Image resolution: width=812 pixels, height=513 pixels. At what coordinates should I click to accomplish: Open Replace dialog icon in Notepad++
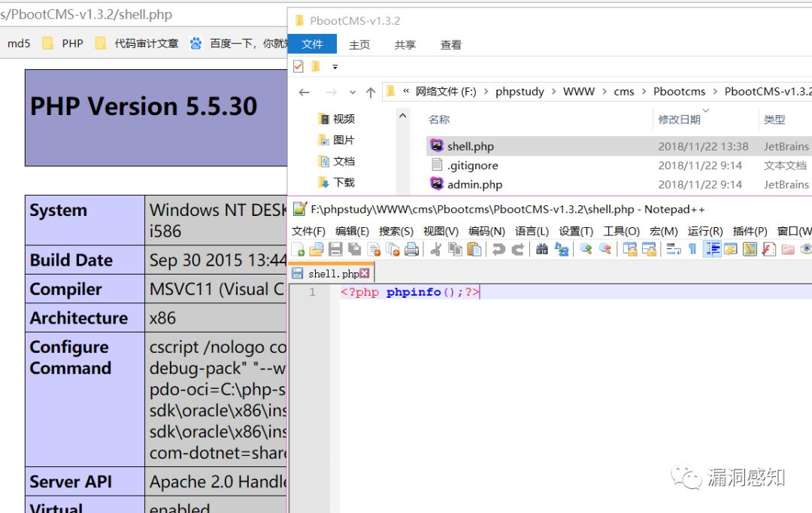tap(562, 250)
